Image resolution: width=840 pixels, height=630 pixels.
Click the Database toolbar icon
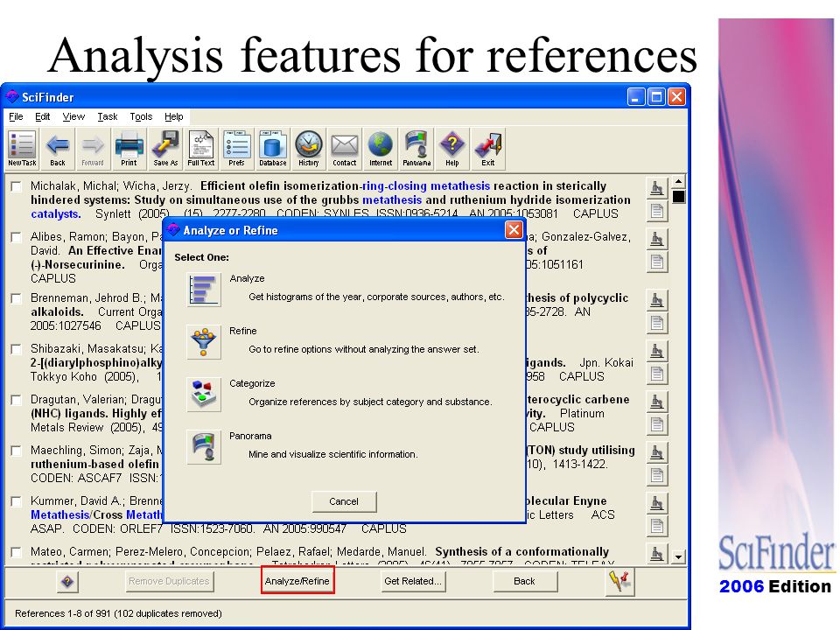click(273, 149)
